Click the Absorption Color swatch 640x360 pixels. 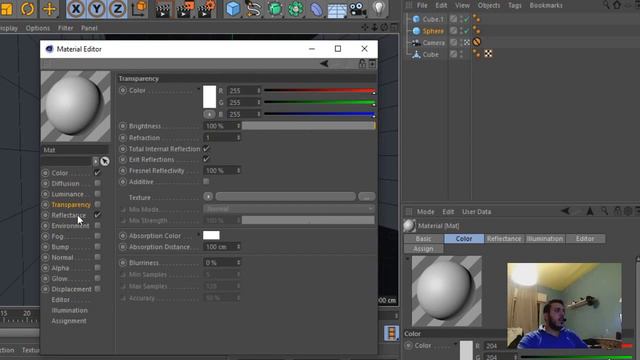(x=211, y=235)
